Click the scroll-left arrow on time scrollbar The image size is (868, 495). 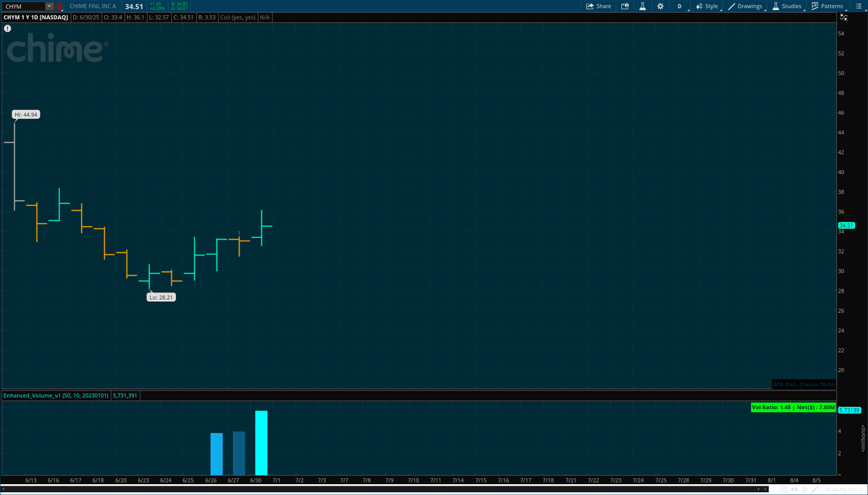757,489
